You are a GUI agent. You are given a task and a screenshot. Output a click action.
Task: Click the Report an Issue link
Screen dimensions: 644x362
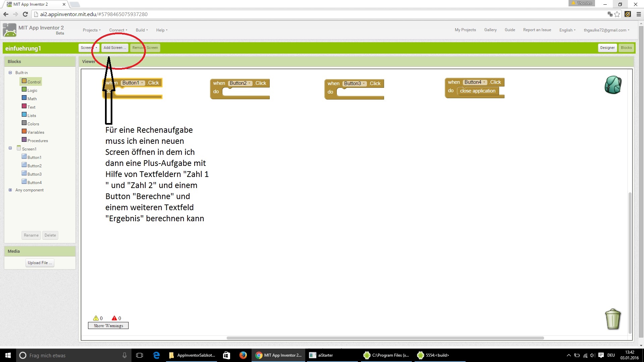pyautogui.click(x=537, y=30)
